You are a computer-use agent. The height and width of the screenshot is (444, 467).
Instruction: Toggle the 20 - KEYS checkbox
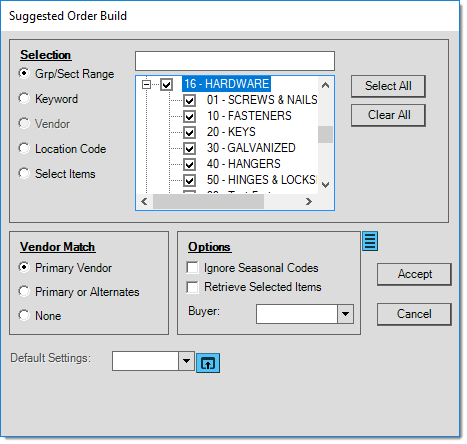pos(189,132)
